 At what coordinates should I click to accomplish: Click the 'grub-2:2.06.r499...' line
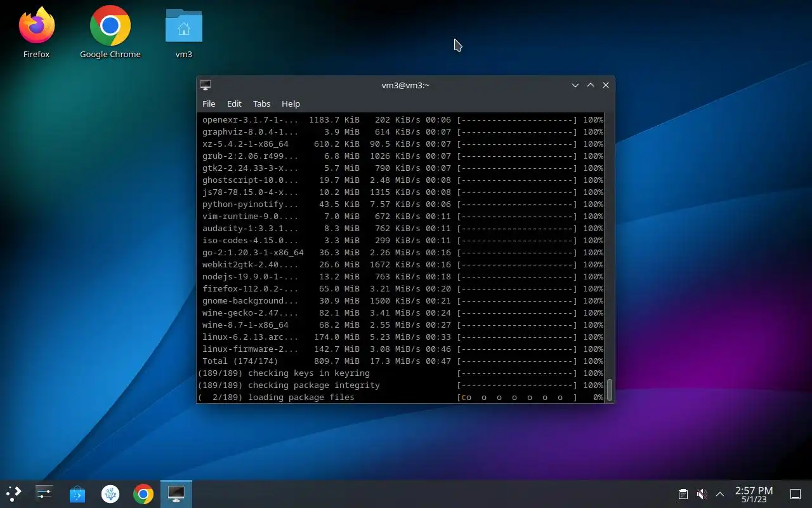coord(402,156)
